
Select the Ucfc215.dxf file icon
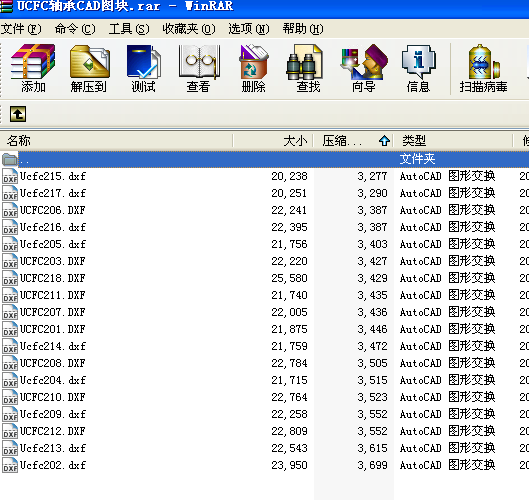pyautogui.click(x=10, y=176)
